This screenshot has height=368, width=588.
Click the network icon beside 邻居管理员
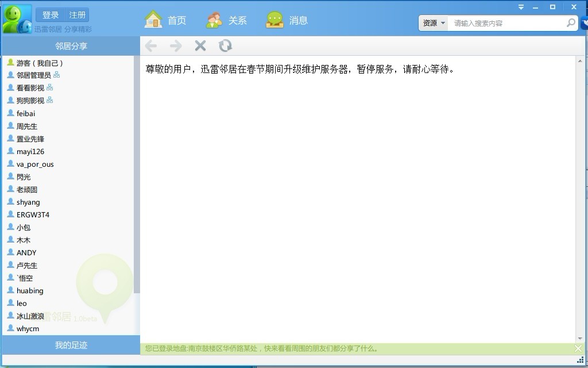click(x=57, y=75)
